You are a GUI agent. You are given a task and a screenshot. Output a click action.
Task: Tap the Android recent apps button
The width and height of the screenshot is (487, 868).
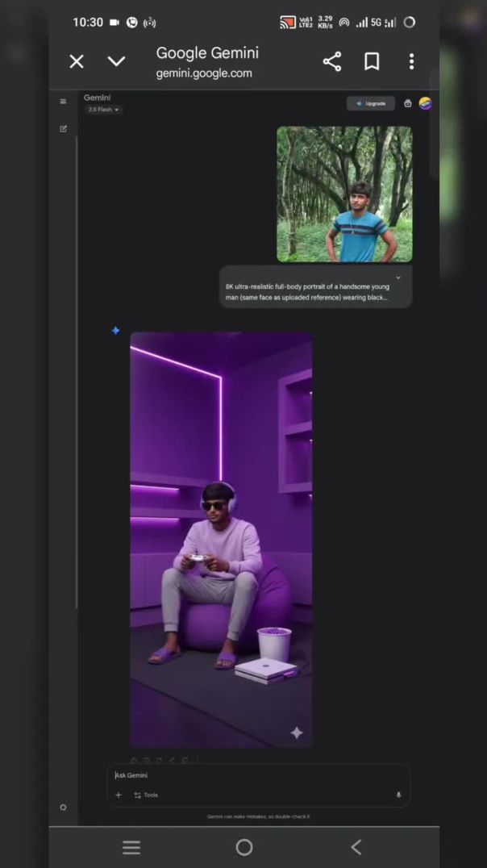click(131, 847)
